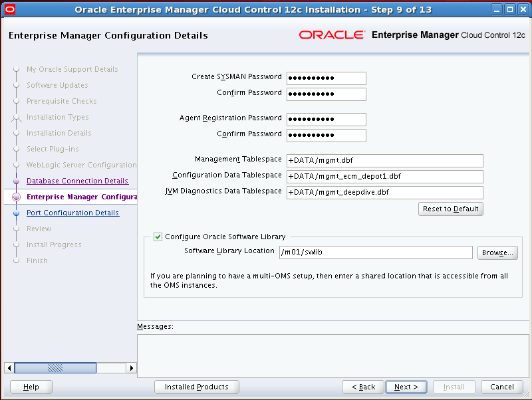Click the 'Prerequisite Checks' step text
This screenshot has height=400, width=532.
[x=62, y=101]
